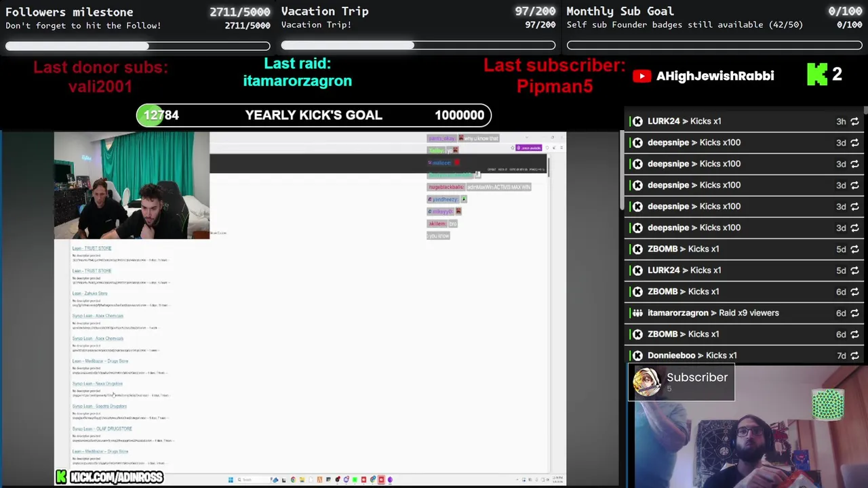Click the Last subscriber name Pipman5
This screenshot has width=868, height=488.
click(555, 86)
